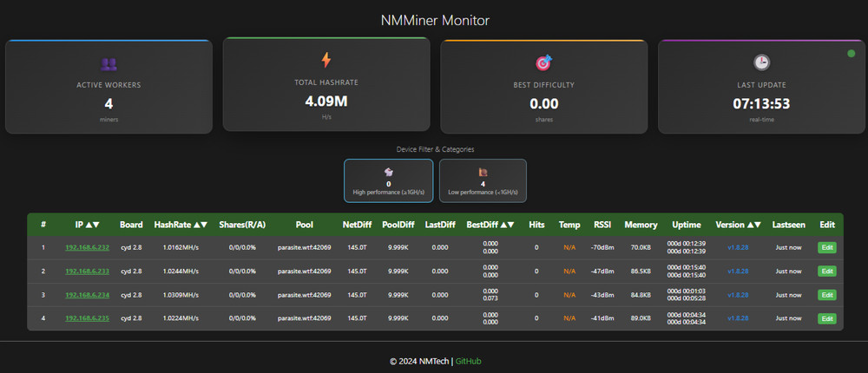The width and height of the screenshot is (868, 373).
Task: Sort table by BestDiff column
Action: (x=490, y=225)
